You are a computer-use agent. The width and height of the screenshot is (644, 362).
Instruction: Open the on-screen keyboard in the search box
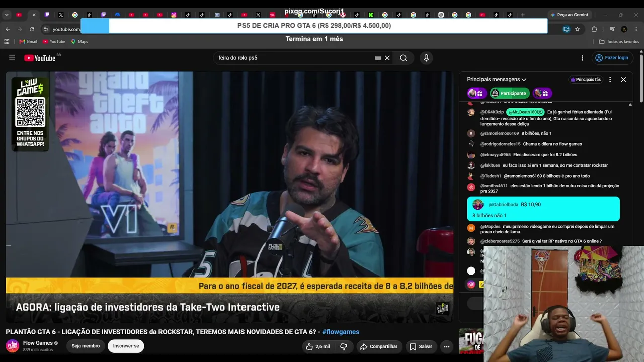coord(378,58)
